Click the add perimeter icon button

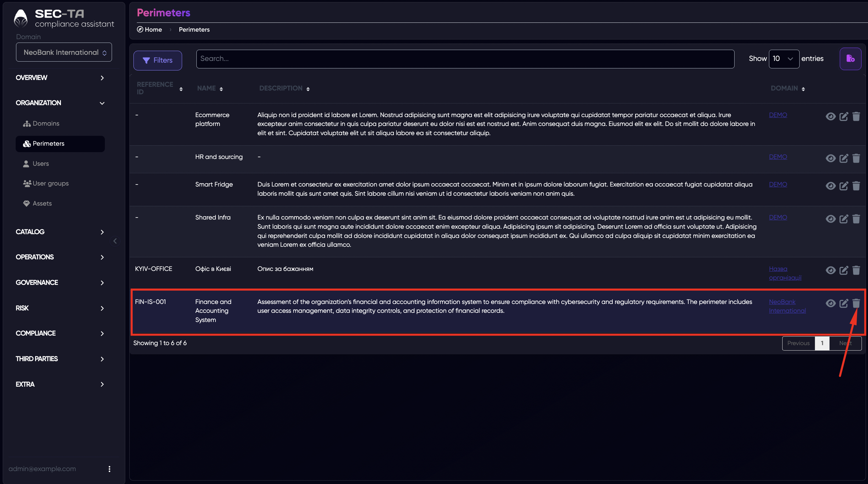pos(850,59)
